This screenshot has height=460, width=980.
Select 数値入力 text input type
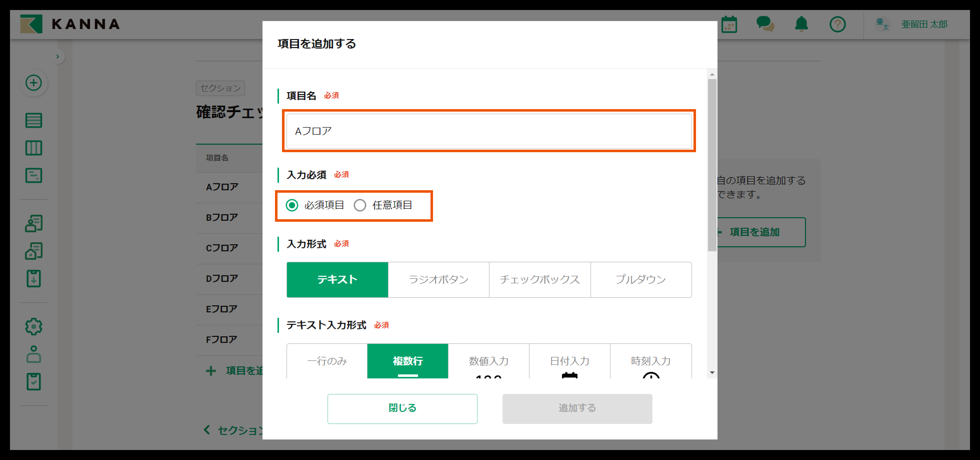pos(488,361)
